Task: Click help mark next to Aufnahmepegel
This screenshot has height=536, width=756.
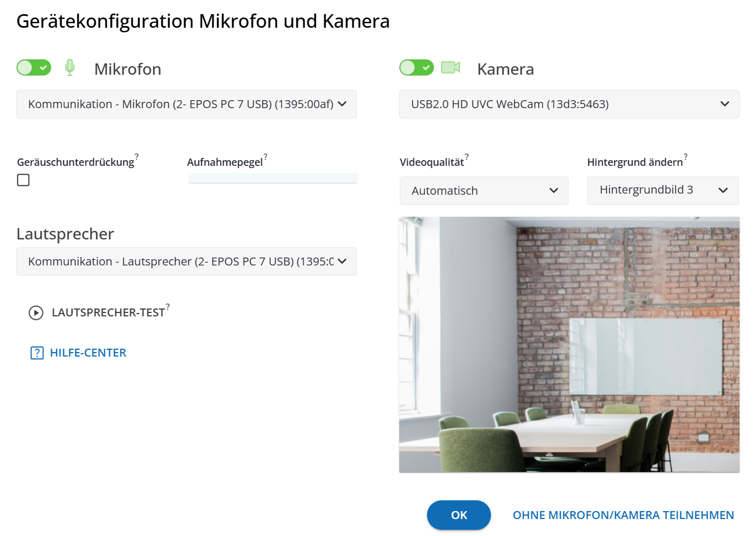Action: click(265, 156)
